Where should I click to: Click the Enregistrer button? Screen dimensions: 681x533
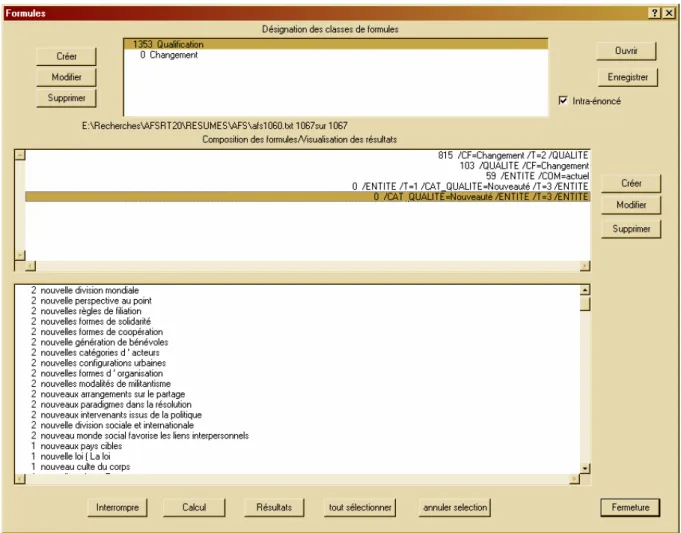(x=628, y=77)
